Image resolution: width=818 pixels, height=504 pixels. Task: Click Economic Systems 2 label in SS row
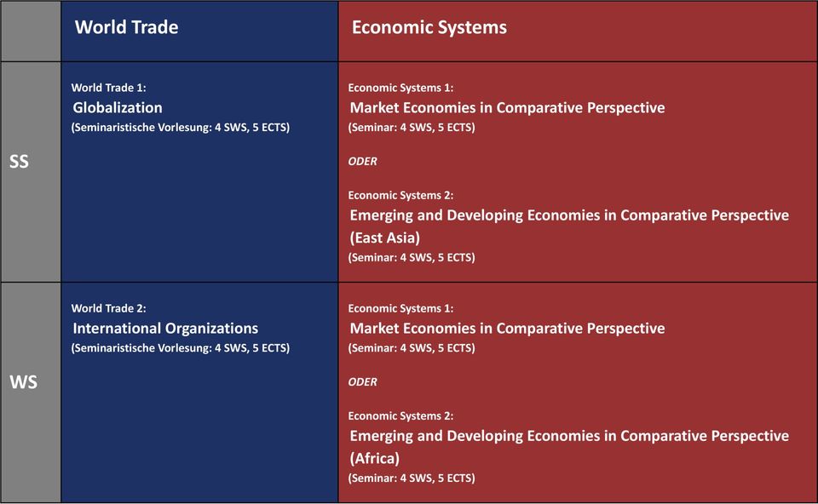[400, 195]
